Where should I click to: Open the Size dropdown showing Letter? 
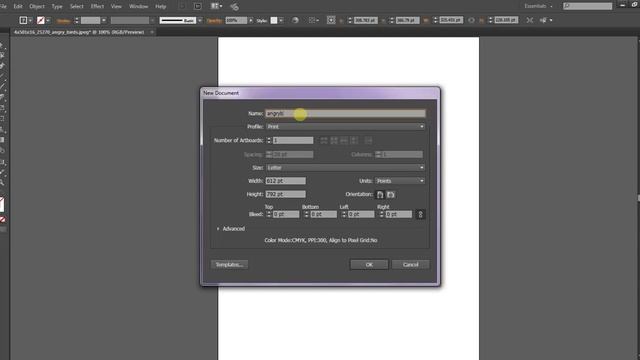345,168
